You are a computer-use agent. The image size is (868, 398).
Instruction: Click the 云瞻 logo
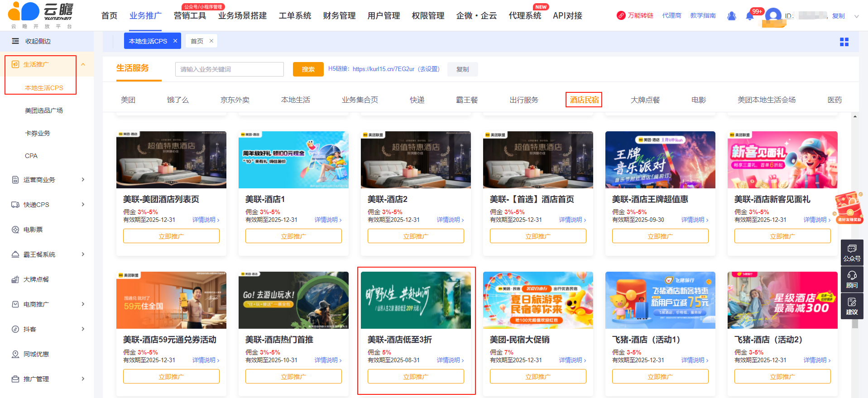pos(41,15)
